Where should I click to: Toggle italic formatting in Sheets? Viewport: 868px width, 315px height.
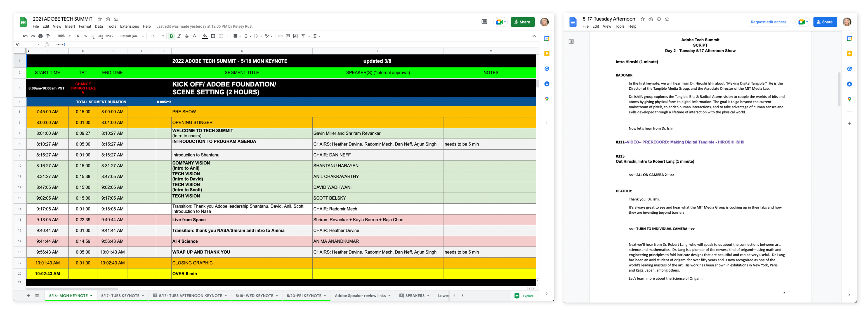click(x=179, y=36)
